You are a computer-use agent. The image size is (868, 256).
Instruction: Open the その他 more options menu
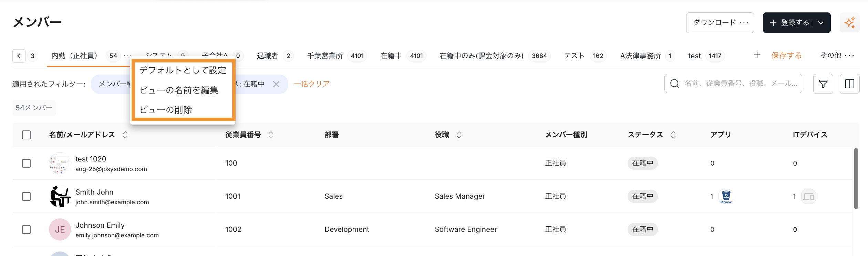[837, 56]
